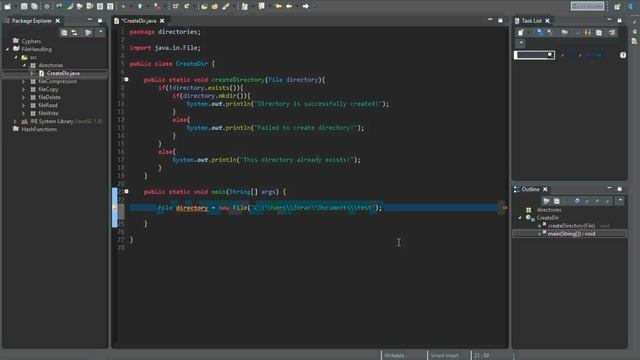Collapse the src folder node
Image resolution: width=640 pixels, height=360 pixels.
(x=16, y=58)
